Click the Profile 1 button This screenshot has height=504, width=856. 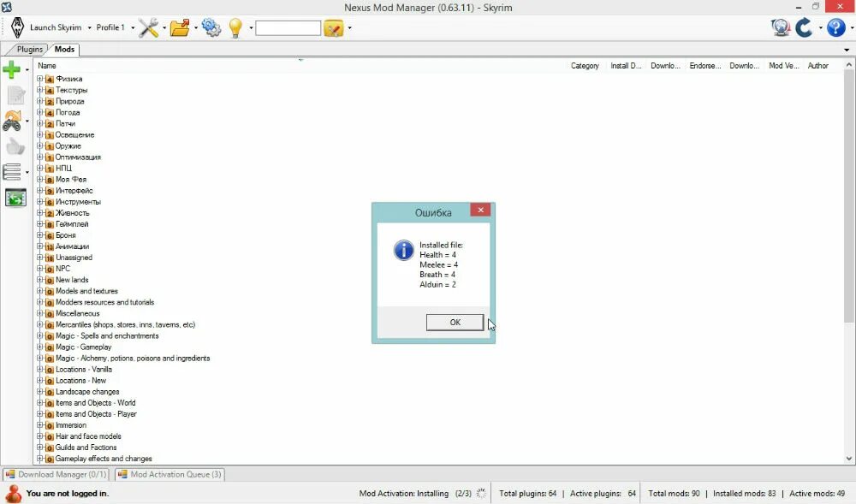point(110,27)
